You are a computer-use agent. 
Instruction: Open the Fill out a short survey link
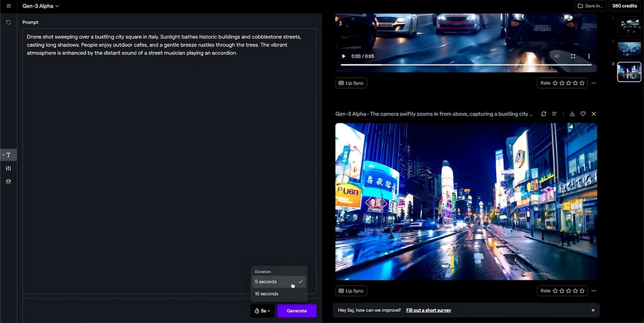pyautogui.click(x=428, y=310)
